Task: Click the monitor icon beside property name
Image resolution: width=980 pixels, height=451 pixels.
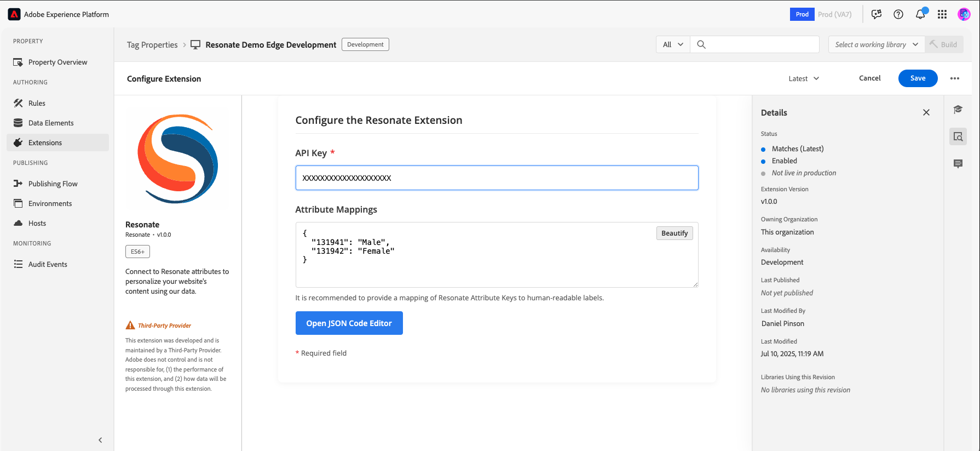Action: pos(195,44)
